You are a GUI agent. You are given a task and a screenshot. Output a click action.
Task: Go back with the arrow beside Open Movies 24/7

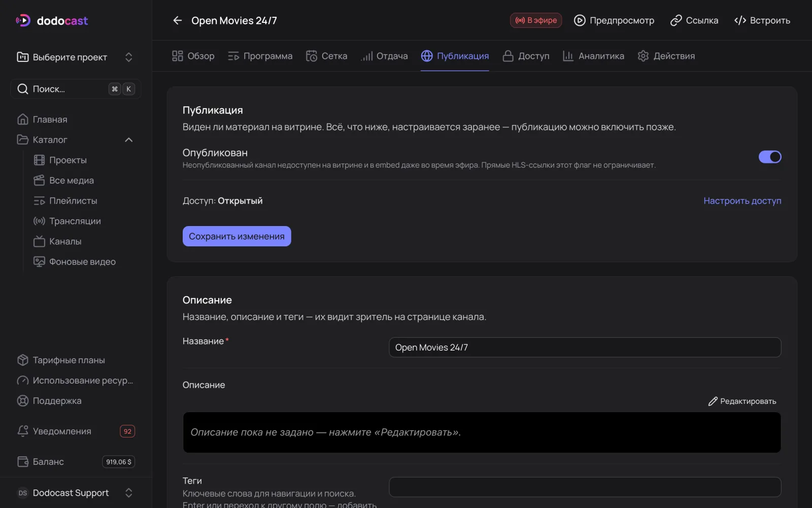coord(177,20)
